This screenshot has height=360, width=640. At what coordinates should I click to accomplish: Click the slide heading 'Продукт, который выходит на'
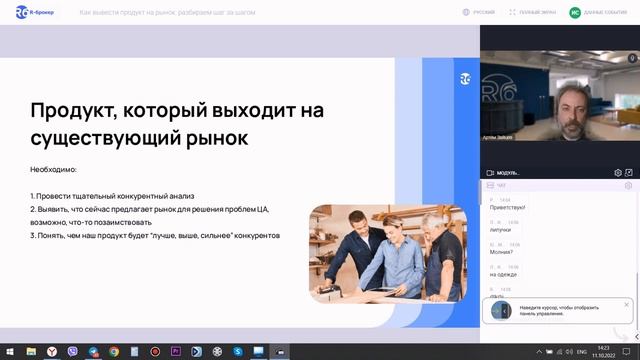(x=177, y=110)
